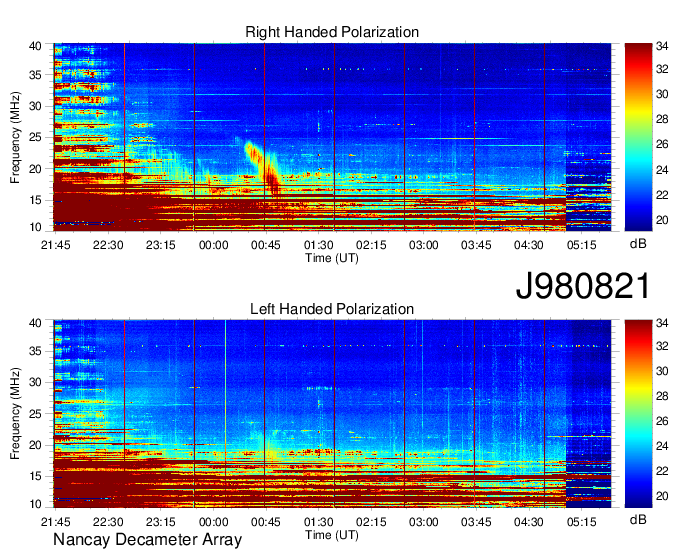The image size is (680, 552).
Task: Pick the Right Handed plot's color scale bar
Action: [x=638, y=137]
